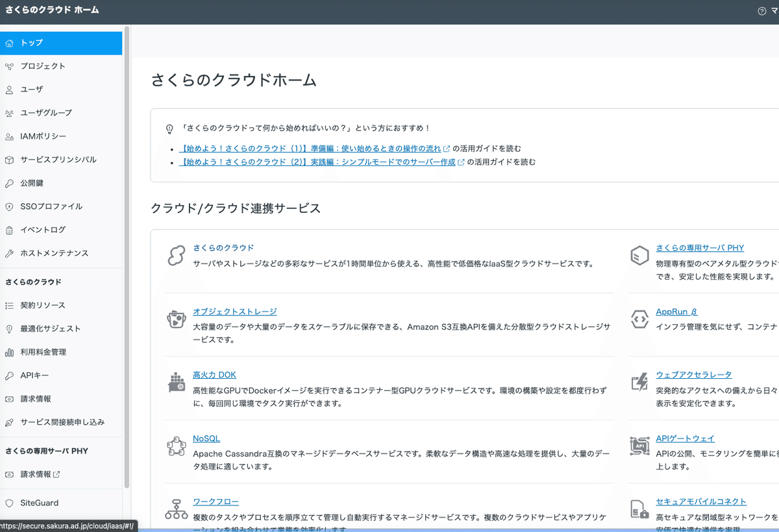Image resolution: width=779 pixels, height=532 pixels.
Task: Click the help question mark icon in header
Action: 762,11
